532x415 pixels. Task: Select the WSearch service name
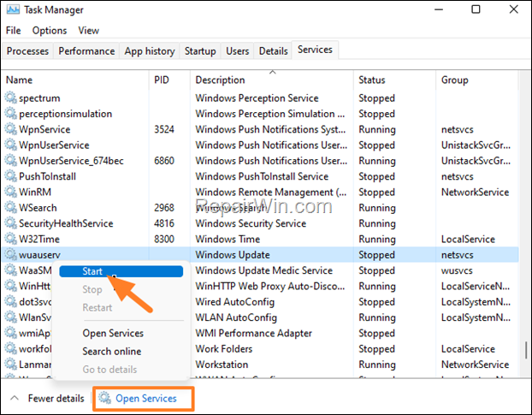tap(38, 208)
